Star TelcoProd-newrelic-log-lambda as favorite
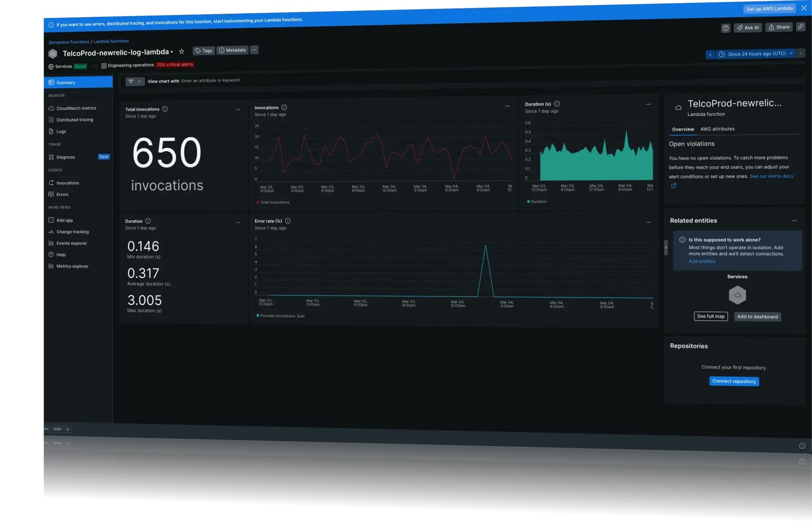812x522 pixels. point(181,51)
